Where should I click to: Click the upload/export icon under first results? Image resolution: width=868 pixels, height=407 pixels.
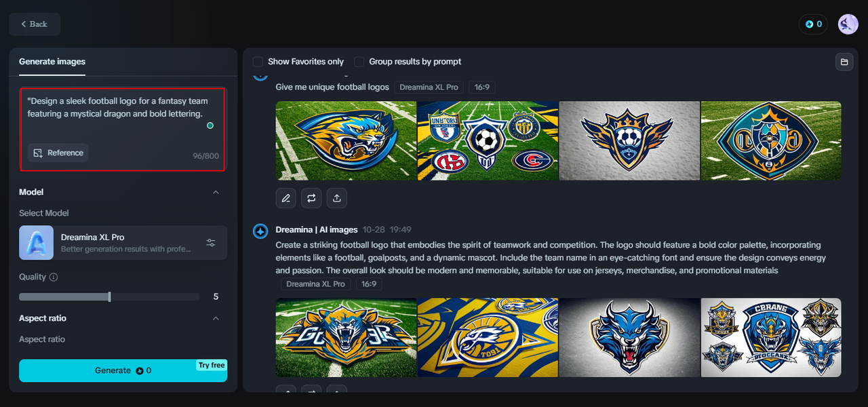pos(336,198)
